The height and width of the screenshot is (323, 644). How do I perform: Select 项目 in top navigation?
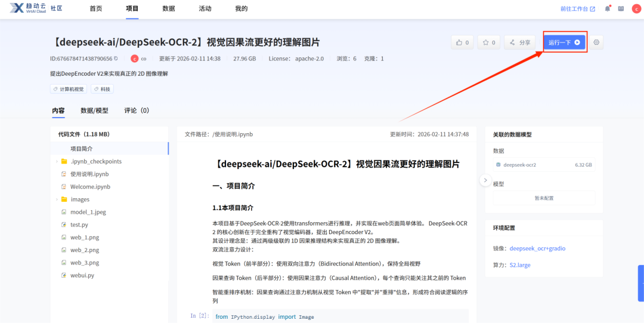click(132, 8)
